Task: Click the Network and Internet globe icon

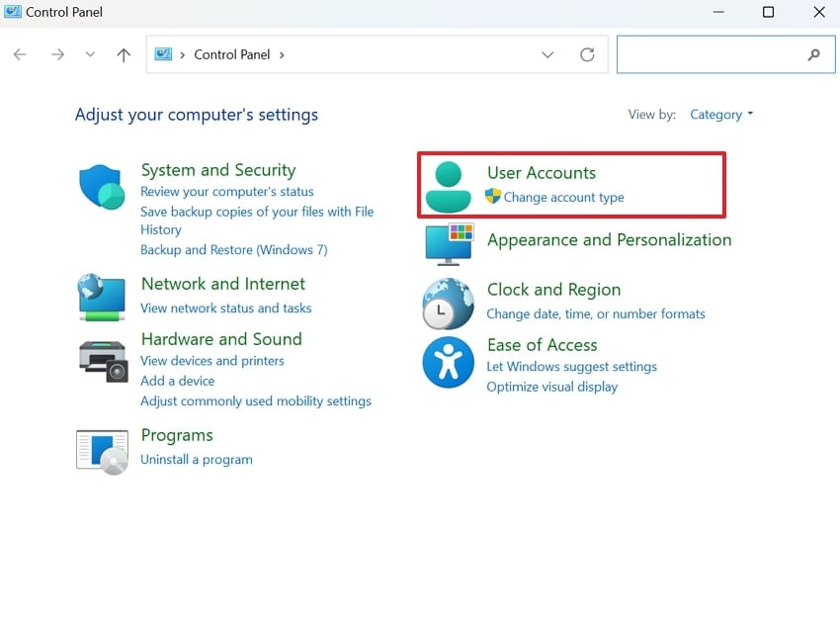Action: (x=102, y=297)
